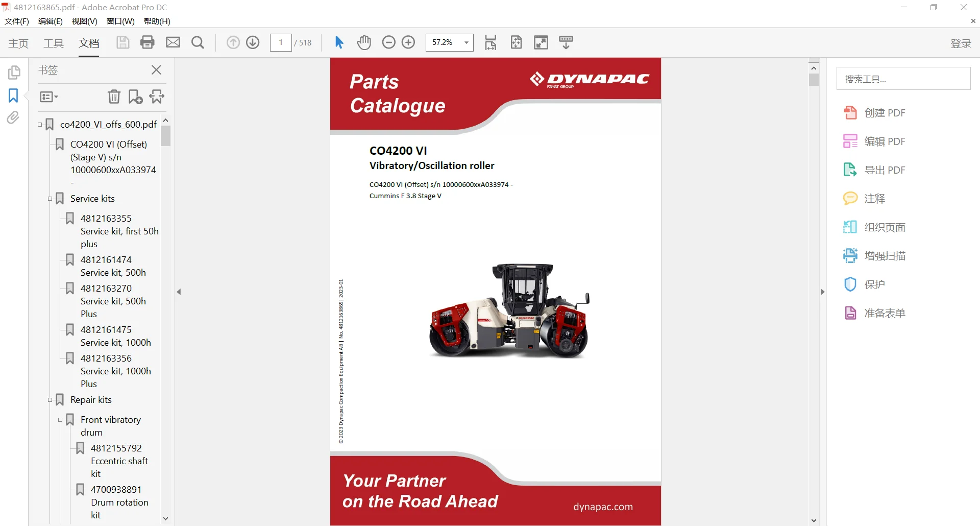Screen dimensions: 980x526
Task: Enter full screen mode icon
Action: click(x=541, y=42)
